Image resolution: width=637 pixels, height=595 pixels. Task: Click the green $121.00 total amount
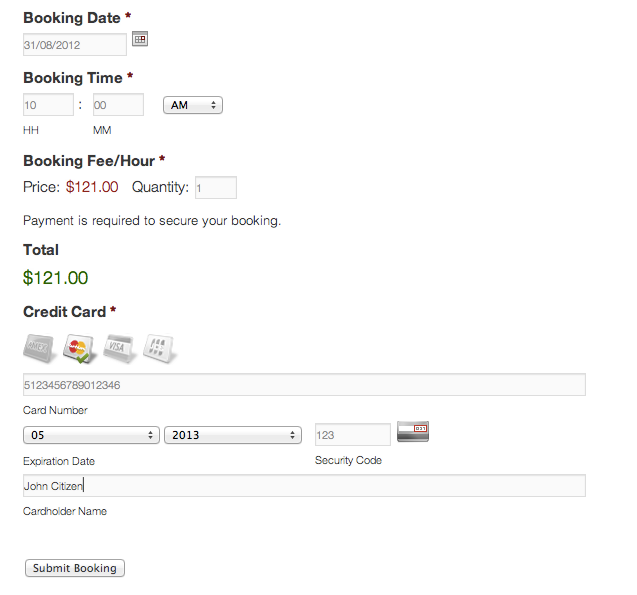55,278
